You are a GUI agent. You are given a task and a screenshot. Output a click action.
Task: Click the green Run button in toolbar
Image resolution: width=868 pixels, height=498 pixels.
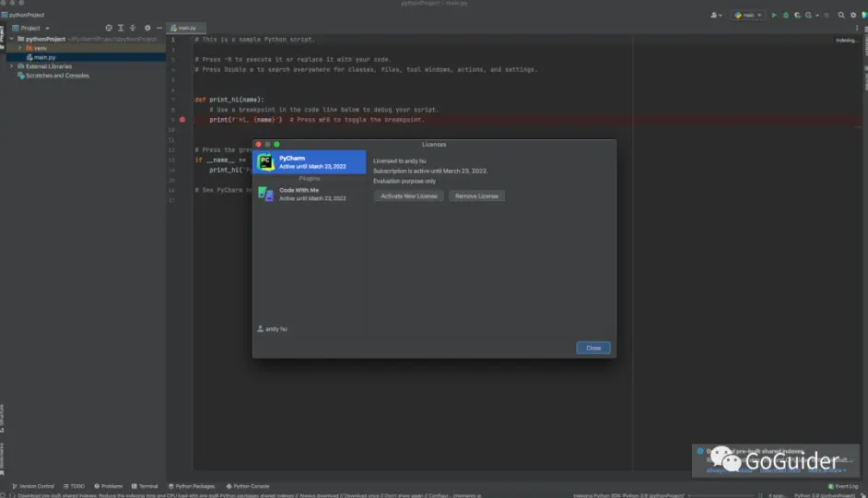[774, 15]
